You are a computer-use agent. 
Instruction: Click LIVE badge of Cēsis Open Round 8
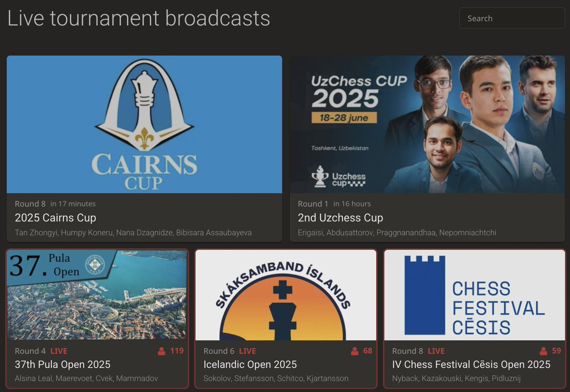click(x=436, y=351)
